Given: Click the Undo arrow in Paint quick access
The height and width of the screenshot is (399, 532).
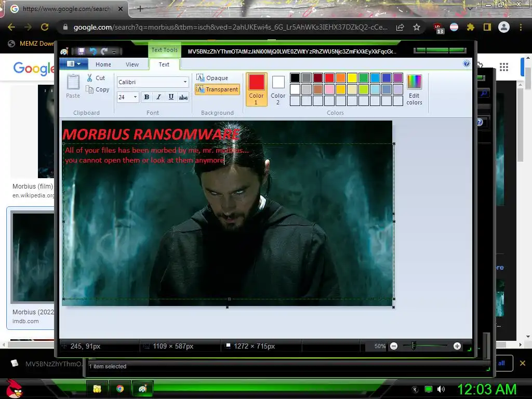Looking at the screenshot, I should pos(93,51).
